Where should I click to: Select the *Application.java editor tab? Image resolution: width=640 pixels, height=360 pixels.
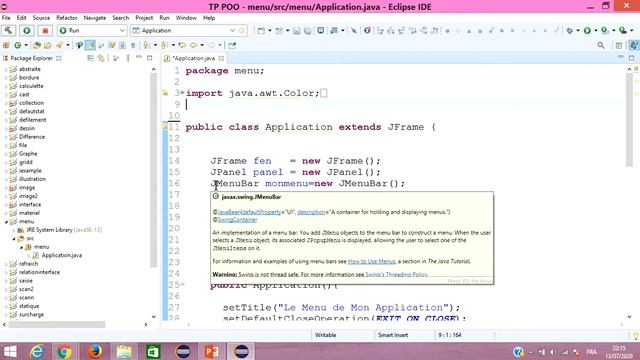tap(193, 58)
